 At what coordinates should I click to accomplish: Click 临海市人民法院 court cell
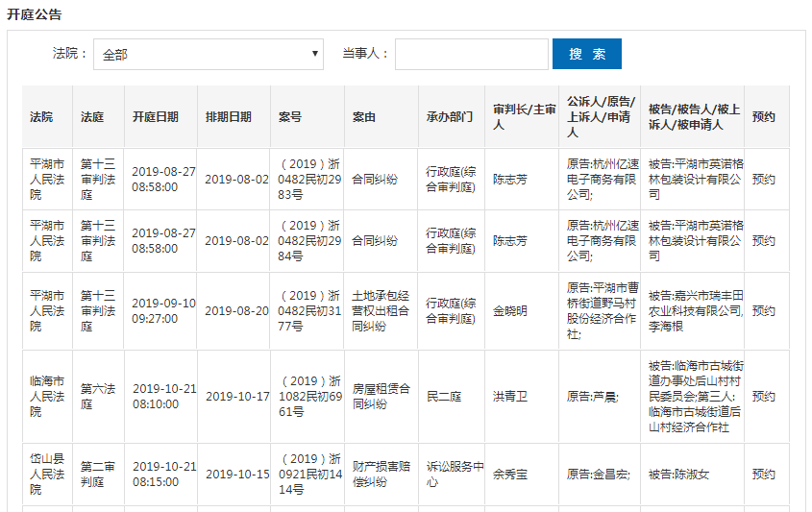click(x=47, y=397)
